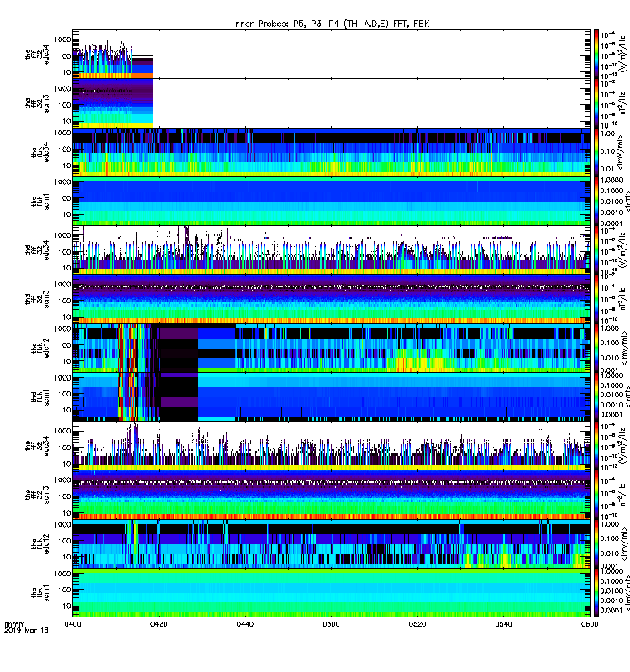Click the 0400 time axis label
Image resolution: width=630 pixels, height=672 pixels.
(x=72, y=624)
